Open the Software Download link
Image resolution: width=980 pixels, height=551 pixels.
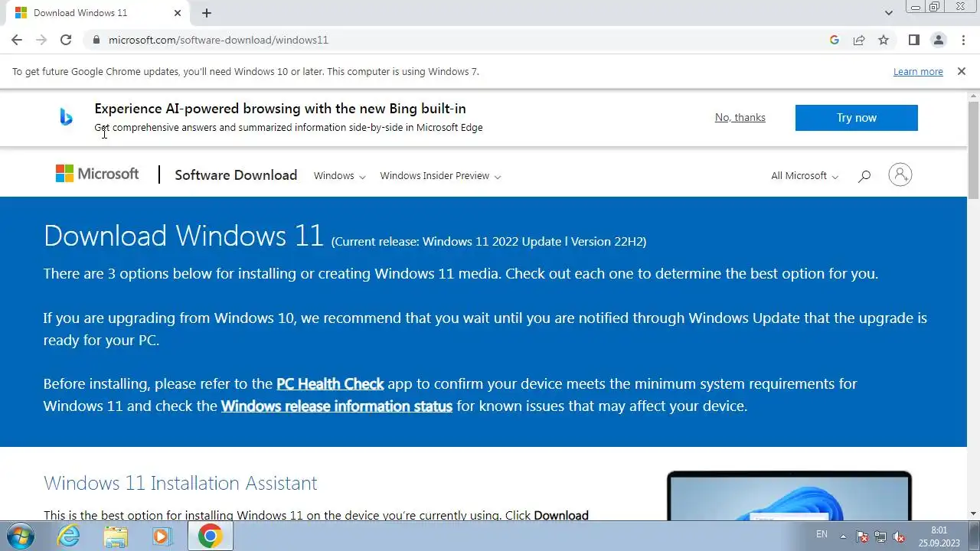click(236, 175)
